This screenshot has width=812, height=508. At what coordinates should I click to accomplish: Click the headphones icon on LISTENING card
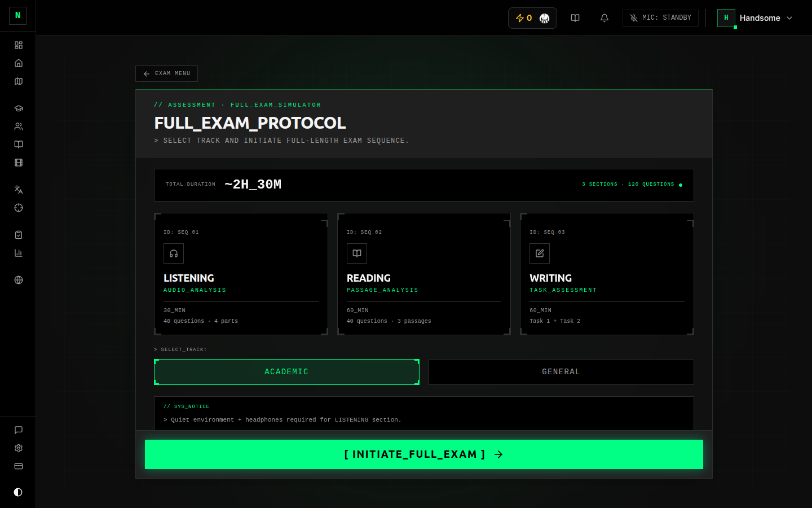pyautogui.click(x=174, y=253)
